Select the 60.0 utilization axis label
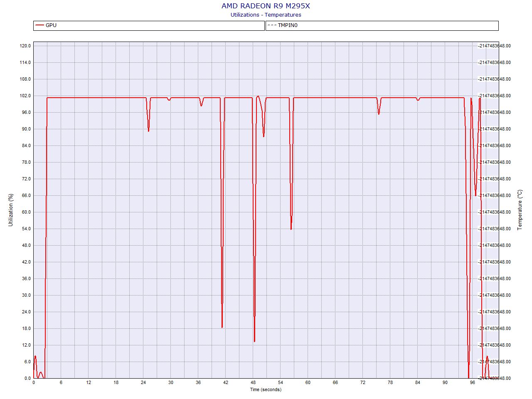Image resolution: width=532 pixels, height=399 pixels. tap(27, 212)
